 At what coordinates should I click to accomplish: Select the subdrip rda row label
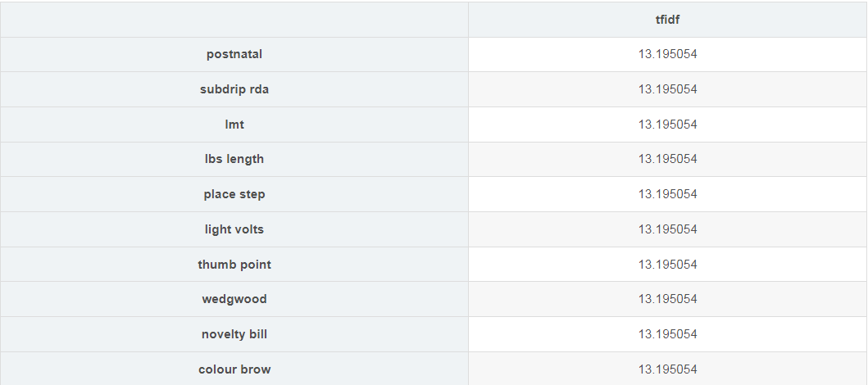(x=234, y=89)
